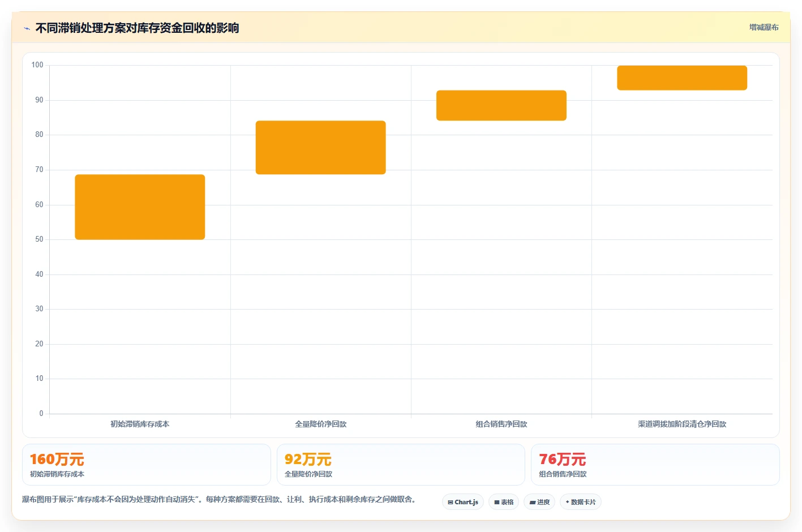The image size is (802, 532).
Task: Select the 表格 chip
Action: (504, 502)
